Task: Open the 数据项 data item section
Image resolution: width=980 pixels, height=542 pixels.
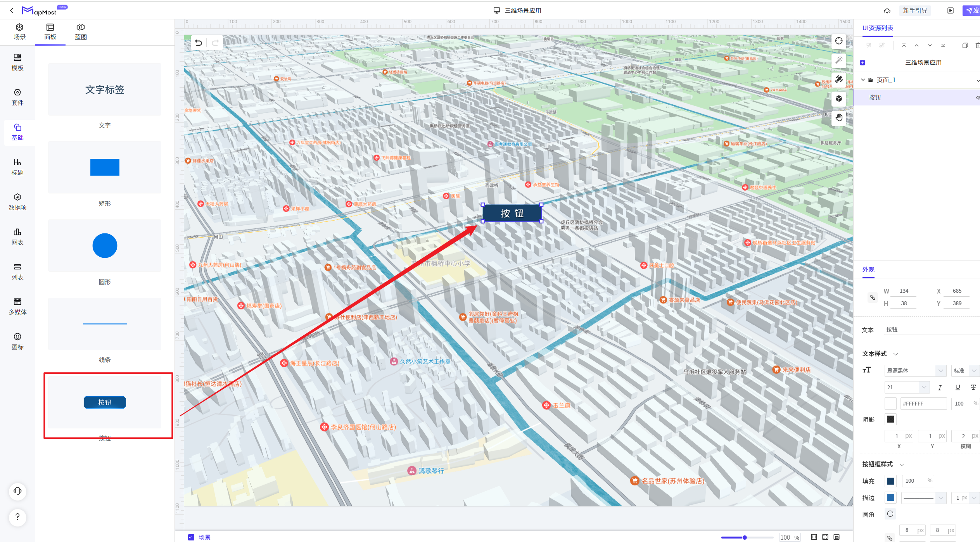Action: coord(17,202)
